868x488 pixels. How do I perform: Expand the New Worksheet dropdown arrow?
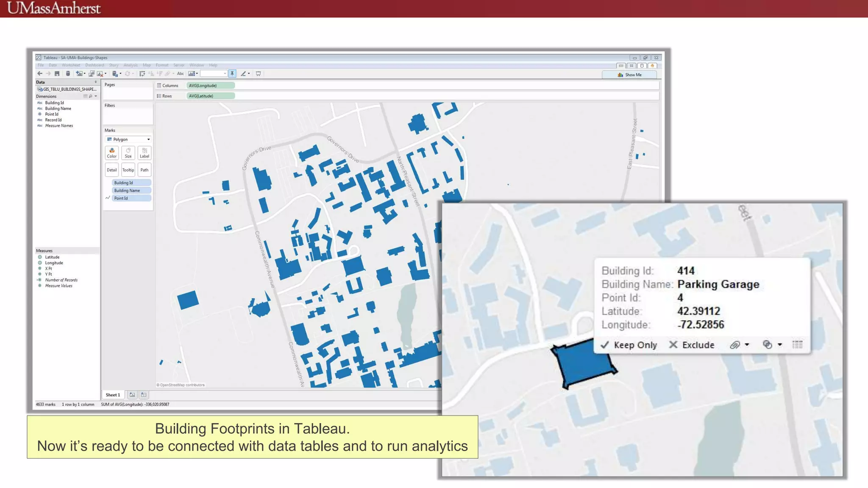tap(84, 73)
